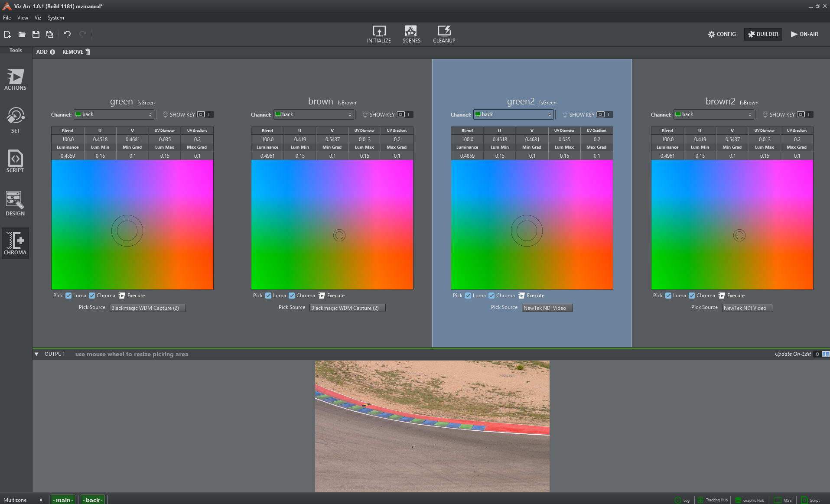This screenshot has height=504, width=830.
Task: Switch to On-Air mode
Action: [x=804, y=34]
